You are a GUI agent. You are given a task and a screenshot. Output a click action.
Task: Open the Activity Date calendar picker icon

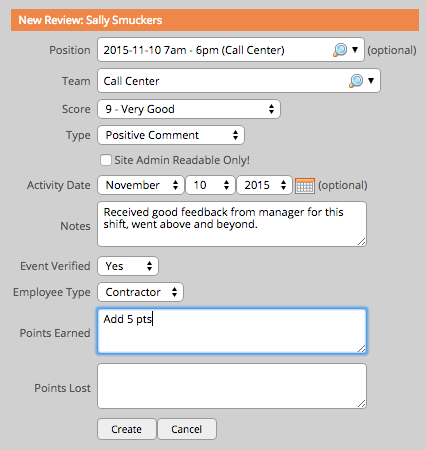tap(305, 185)
